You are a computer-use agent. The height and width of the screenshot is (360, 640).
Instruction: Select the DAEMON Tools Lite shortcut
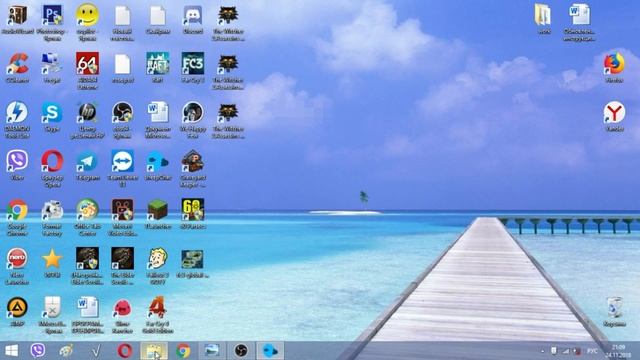point(17,113)
